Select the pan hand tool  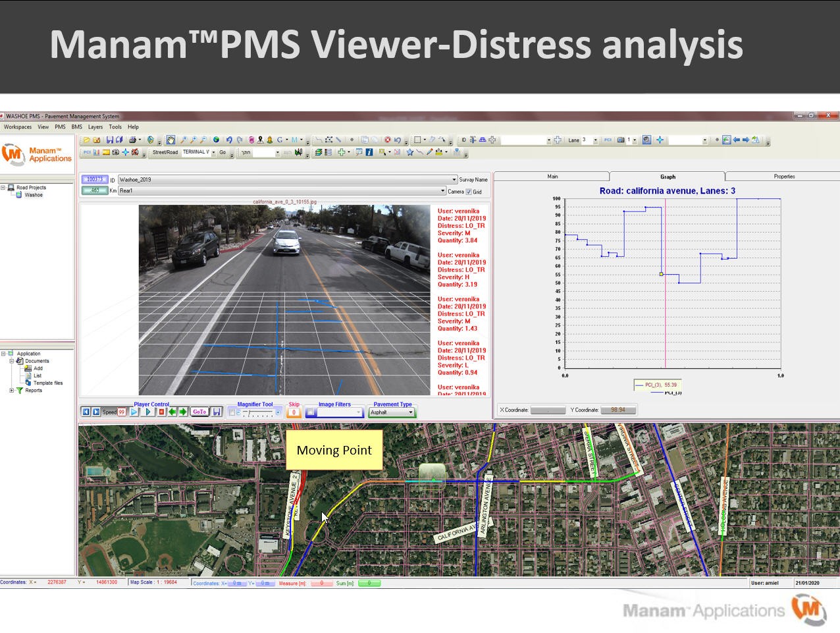tap(171, 140)
